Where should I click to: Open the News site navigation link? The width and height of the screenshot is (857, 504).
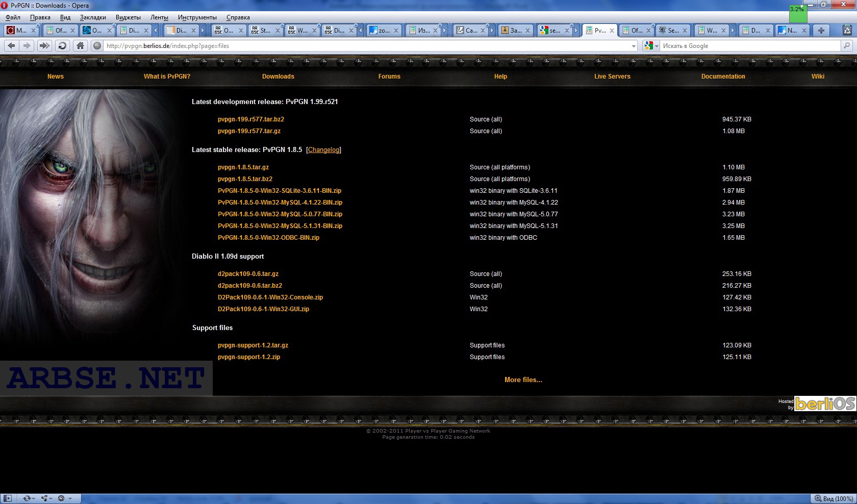click(x=56, y=77)
